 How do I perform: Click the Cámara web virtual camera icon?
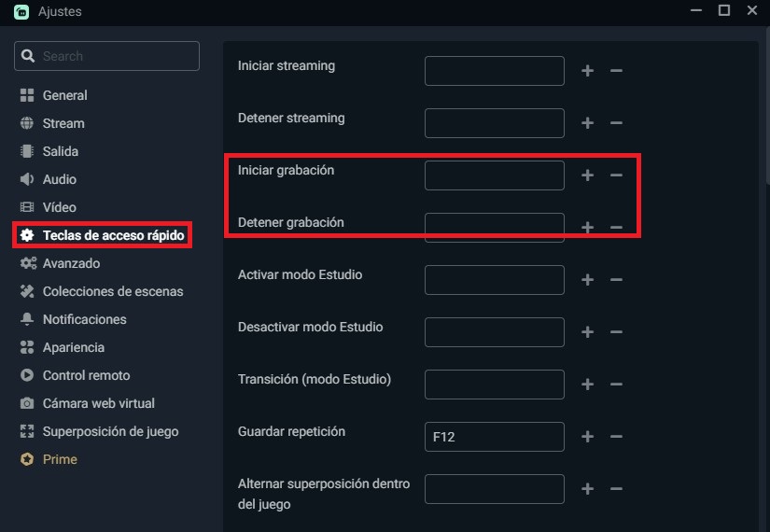pyautogui.click(x=27, y=403)
